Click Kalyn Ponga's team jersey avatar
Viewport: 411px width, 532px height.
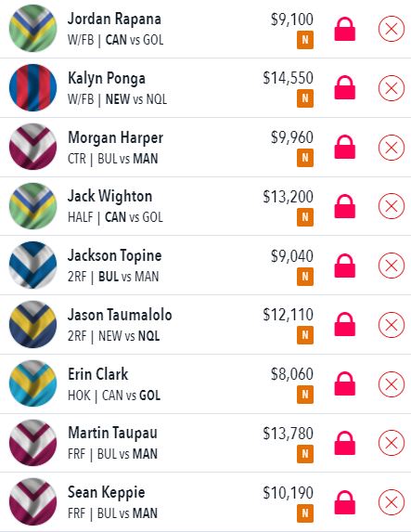[x=32, y=87]
